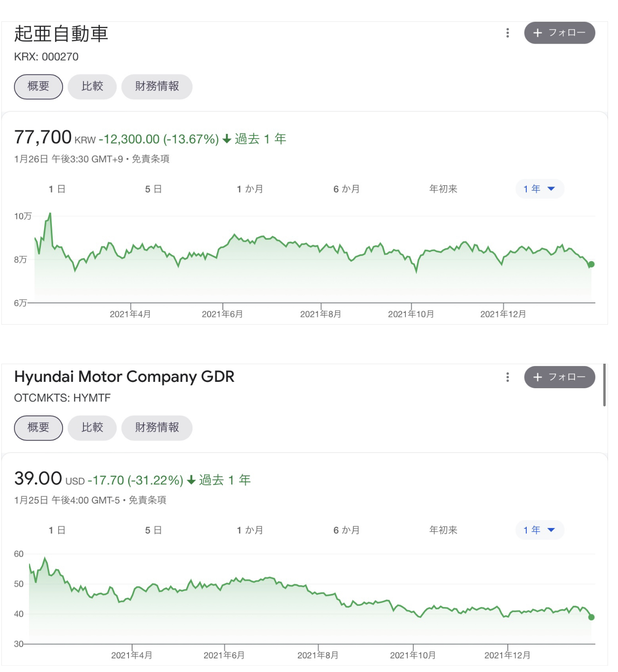
Task: Show the 5 日 range on the 起亜自動車 chart
Action: pos(153,189)
